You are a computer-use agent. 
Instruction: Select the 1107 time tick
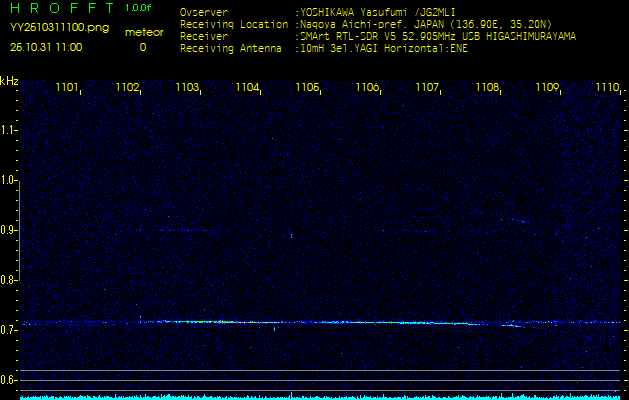[x=427, y=88]
